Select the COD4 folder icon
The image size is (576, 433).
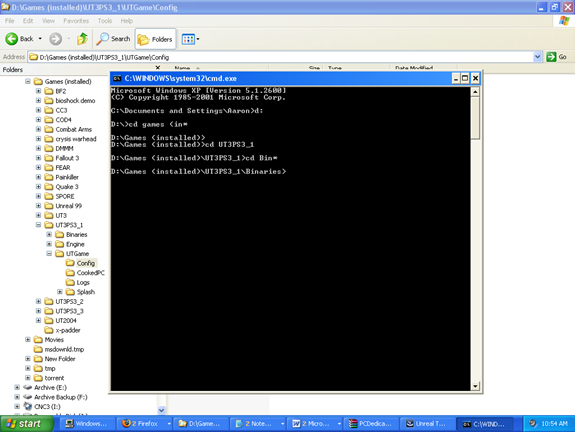coord(49,119)
